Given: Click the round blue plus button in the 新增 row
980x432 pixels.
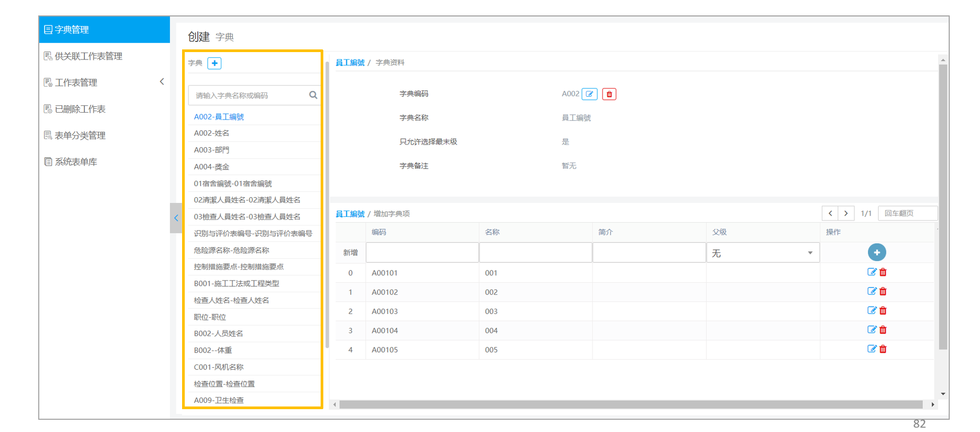Looking at the screenshot, I should [x=877, y=252].
